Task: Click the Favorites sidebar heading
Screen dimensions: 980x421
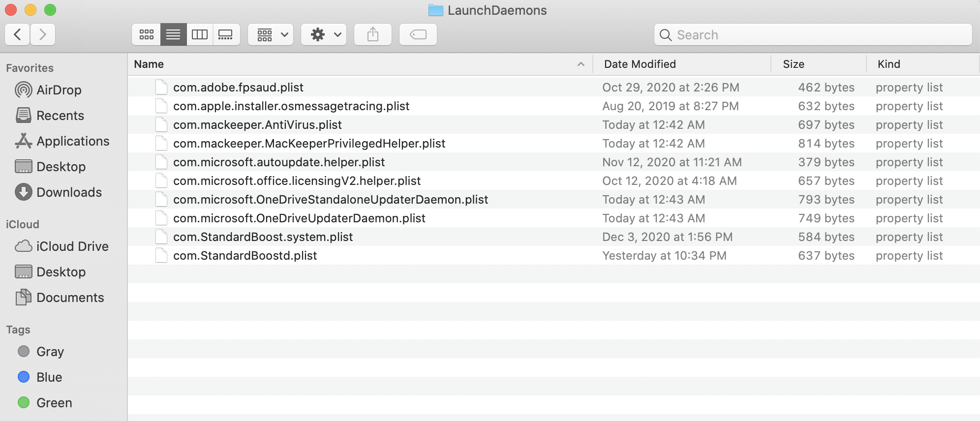Action: (30, 68)
